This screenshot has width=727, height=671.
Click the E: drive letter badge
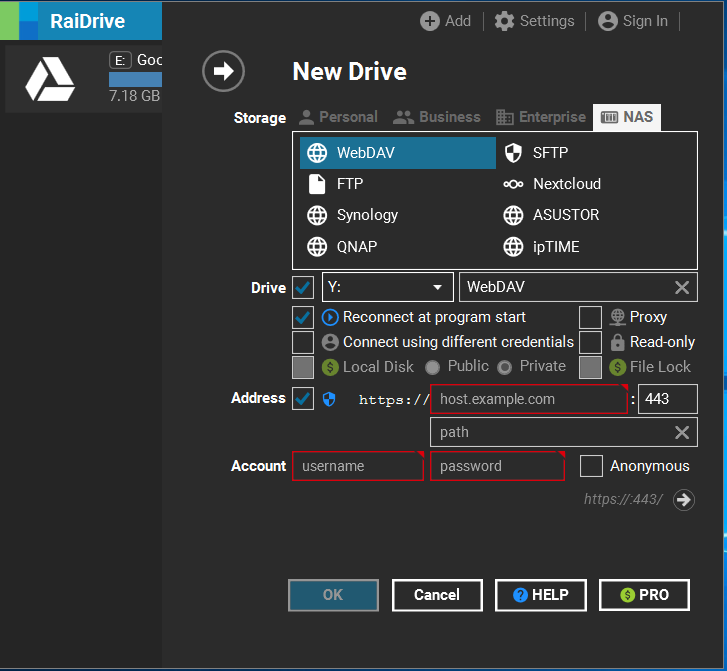coord(120,60)
